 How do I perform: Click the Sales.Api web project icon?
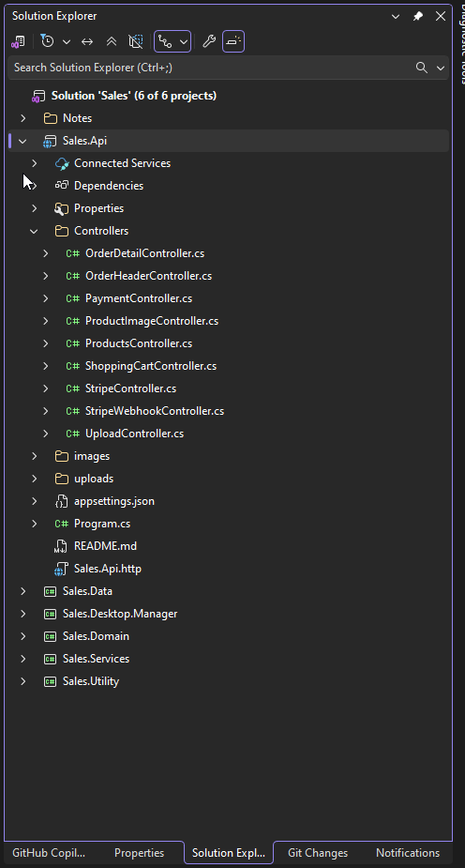(x=51, y=141)
